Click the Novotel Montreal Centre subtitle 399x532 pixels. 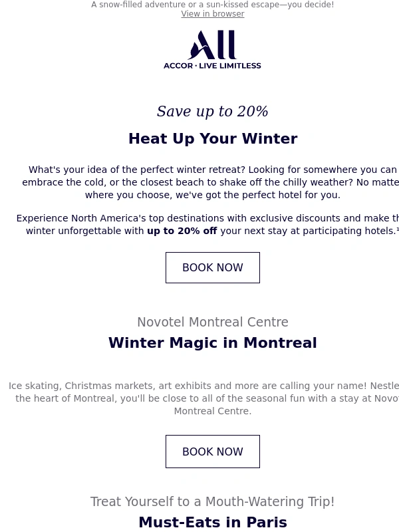coord(213,323)
